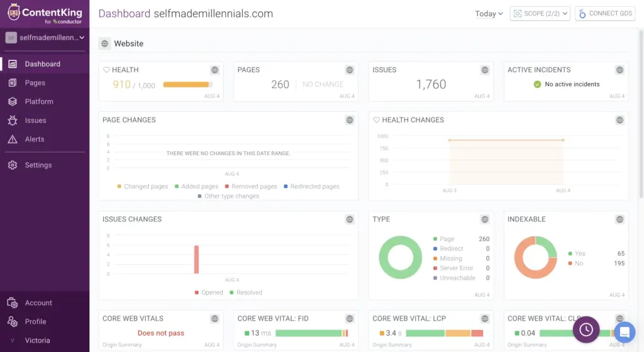
Task: Open the Today date range dropdown
Action: [x=489, y=14]
